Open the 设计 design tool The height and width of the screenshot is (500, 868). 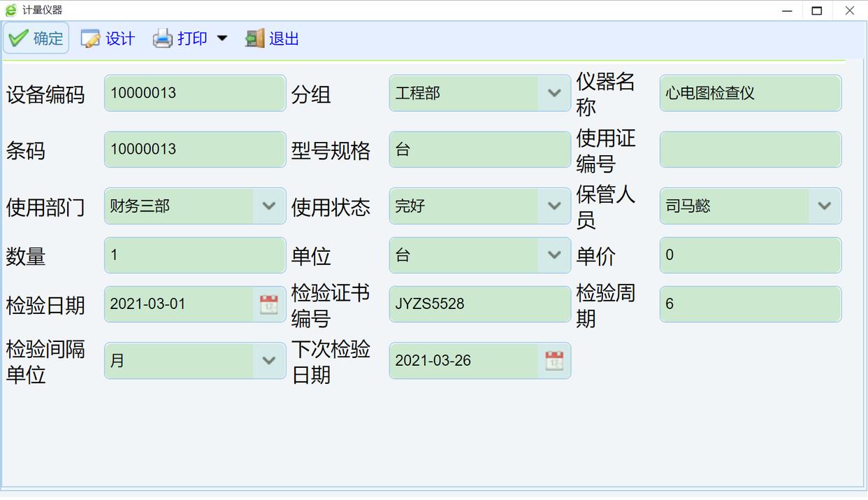[108, 38]
